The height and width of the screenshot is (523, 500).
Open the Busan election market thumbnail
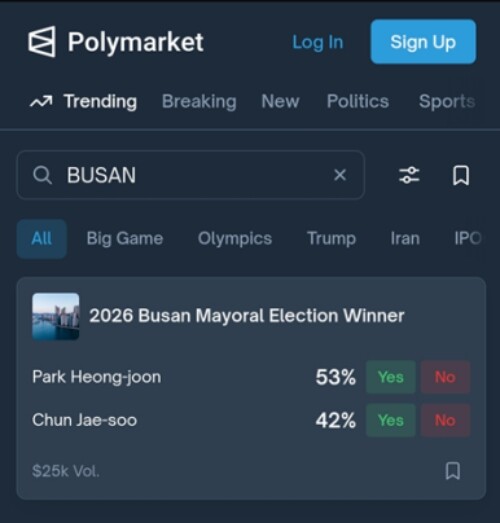coord(56,317)
